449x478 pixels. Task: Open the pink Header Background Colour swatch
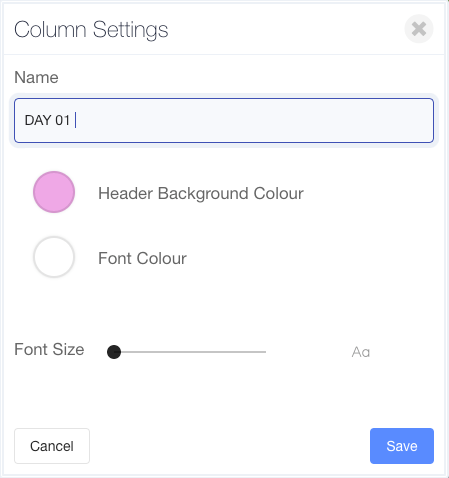[x=54, y=192]
